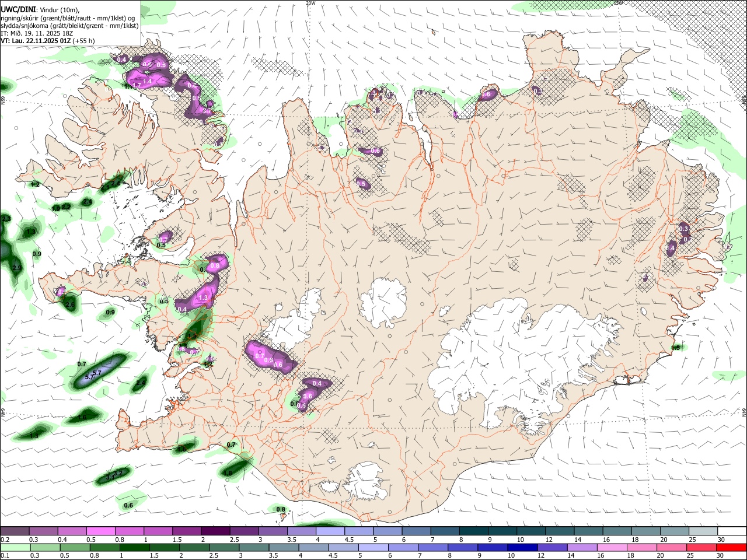Click the '0.1' label in the lower legend
This screenshot has height=560, width=747.
coord(5,556)
